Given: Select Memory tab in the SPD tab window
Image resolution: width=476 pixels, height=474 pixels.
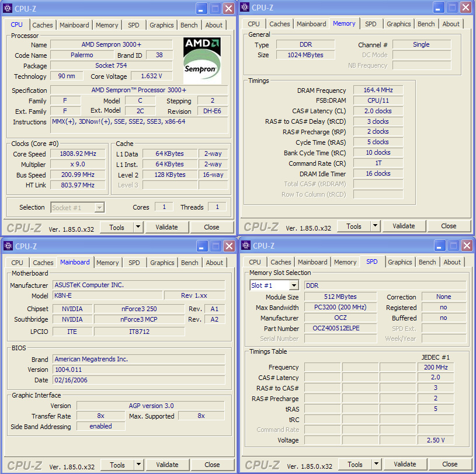Looking at the screenshot, I should 345,262.
